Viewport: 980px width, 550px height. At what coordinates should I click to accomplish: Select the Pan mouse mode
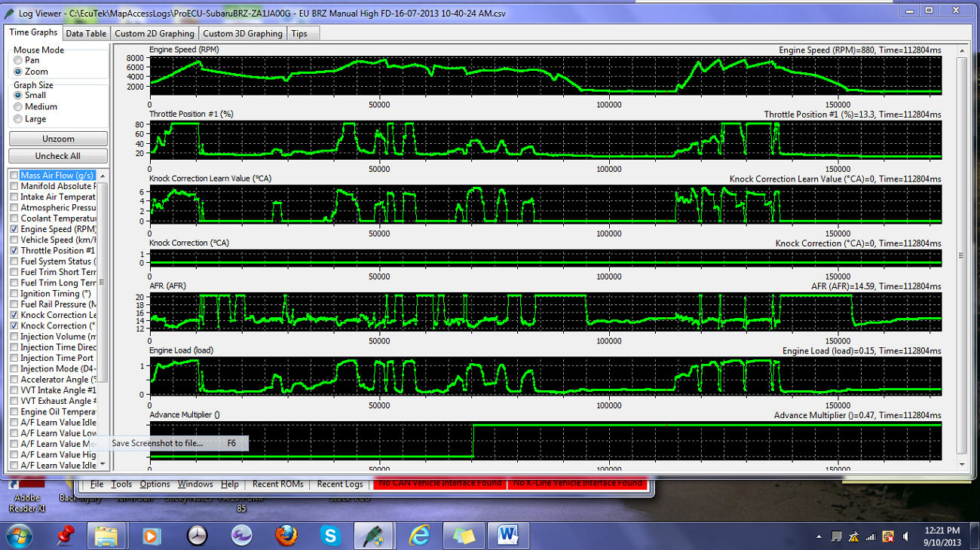(x=18, y=60)
